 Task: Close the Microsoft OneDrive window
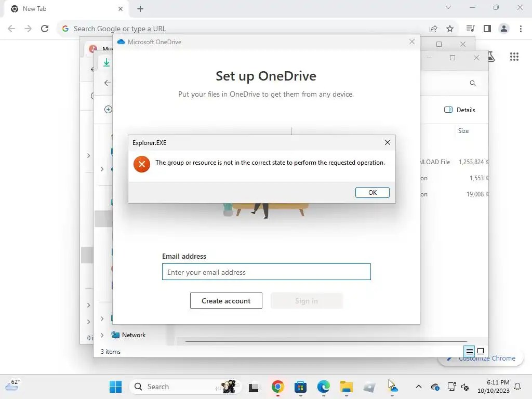coord(412,42)
